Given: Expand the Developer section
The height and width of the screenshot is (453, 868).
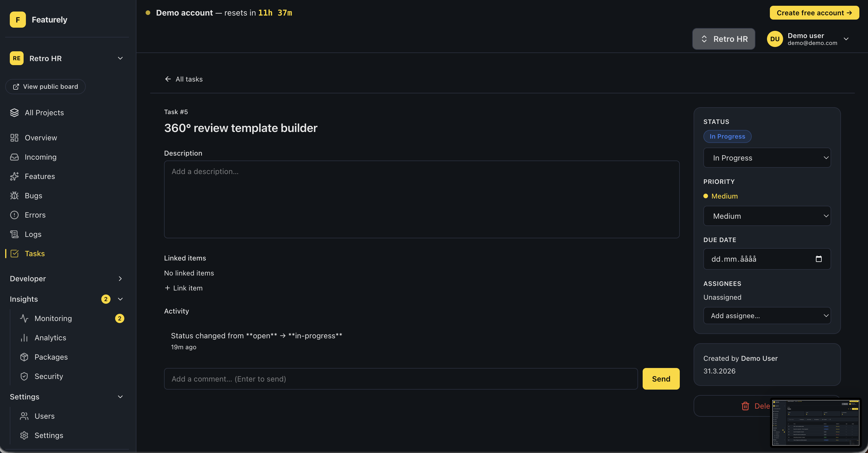Looking at the screenshot, I should (120, 279).
